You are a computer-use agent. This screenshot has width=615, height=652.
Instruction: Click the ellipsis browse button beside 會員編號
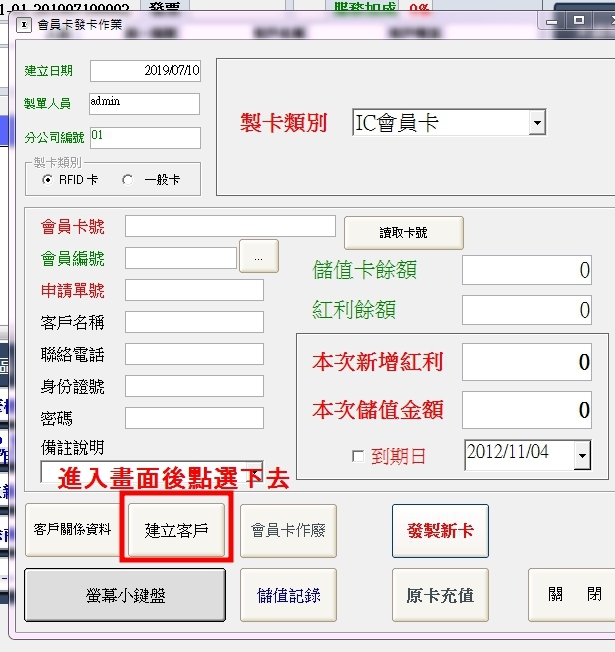pos(259,257)
